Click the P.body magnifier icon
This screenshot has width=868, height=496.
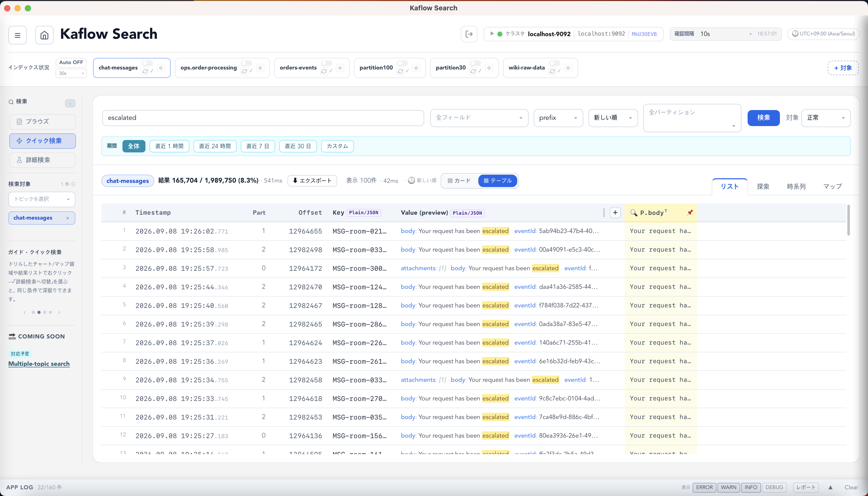coord(634,213)
